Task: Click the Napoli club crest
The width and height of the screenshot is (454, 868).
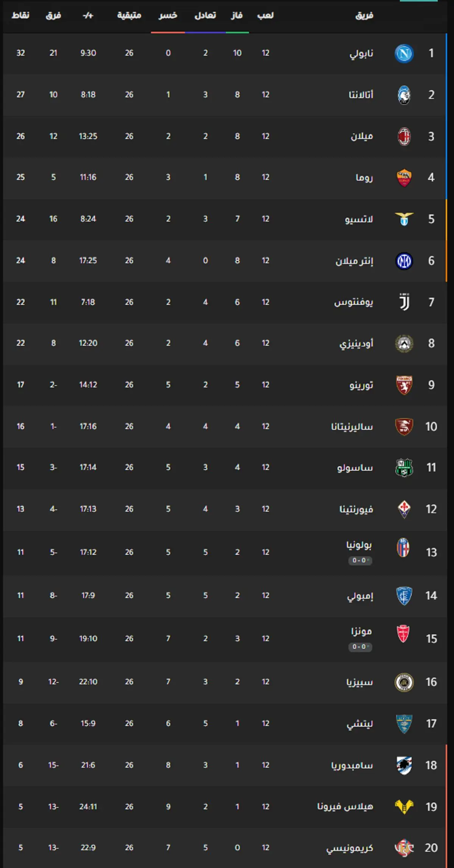Action: (x=404, y=53)
